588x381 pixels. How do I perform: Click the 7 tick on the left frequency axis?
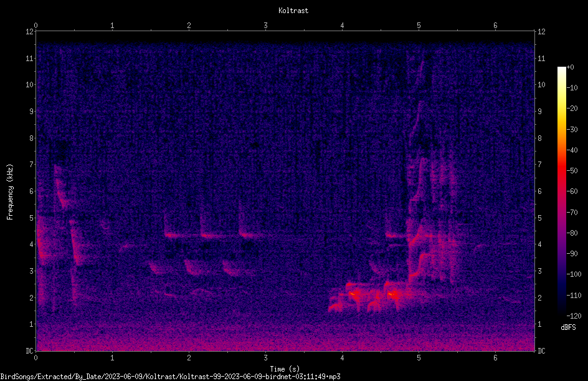click(31, 165)
